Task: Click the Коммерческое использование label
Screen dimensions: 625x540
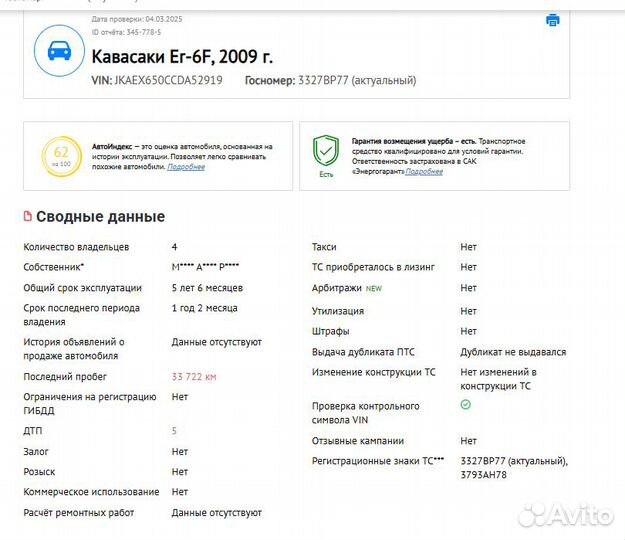Action: click(91, 492)
